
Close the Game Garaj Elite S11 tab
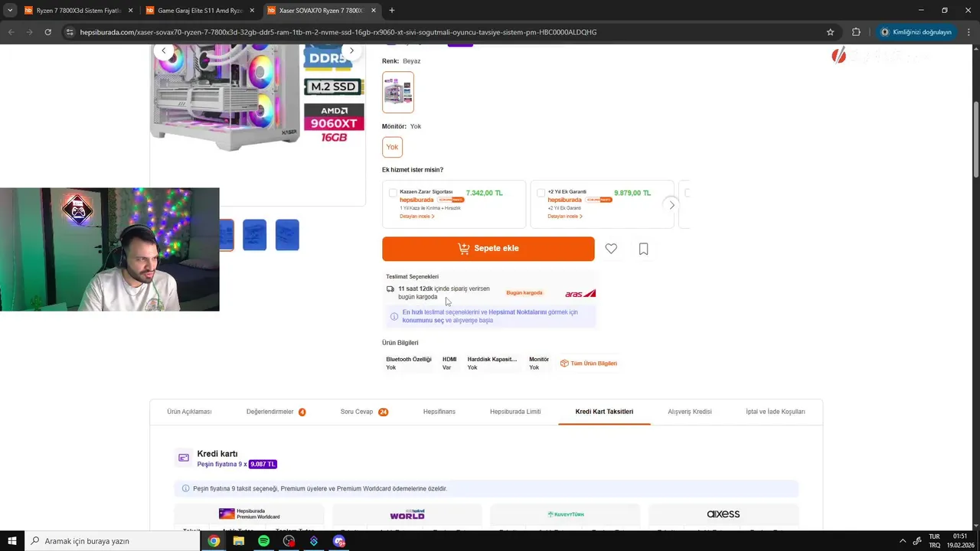pyautogui.click(x=252, y=11)
